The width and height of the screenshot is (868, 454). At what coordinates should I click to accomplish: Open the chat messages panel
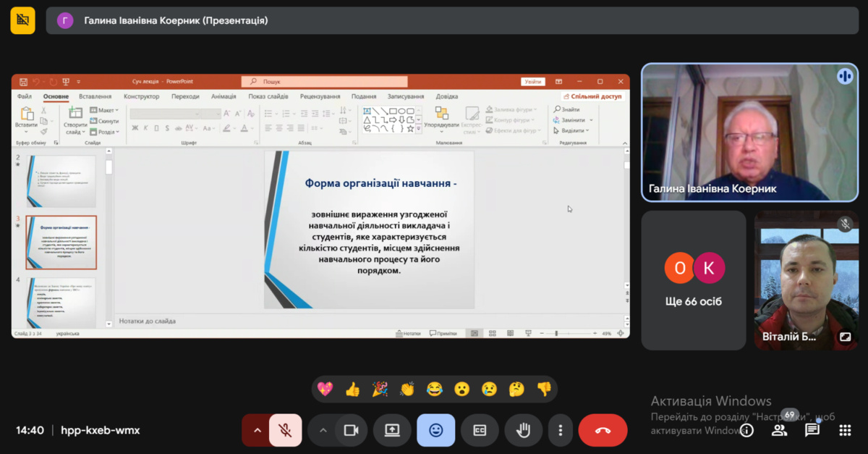[812, 430]
